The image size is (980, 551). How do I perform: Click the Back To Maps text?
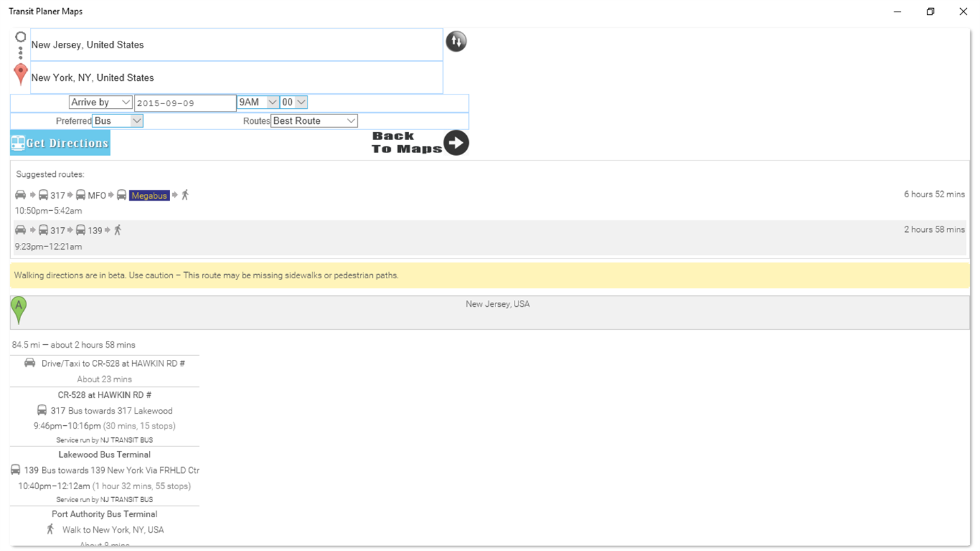click(x=406, y=143)
